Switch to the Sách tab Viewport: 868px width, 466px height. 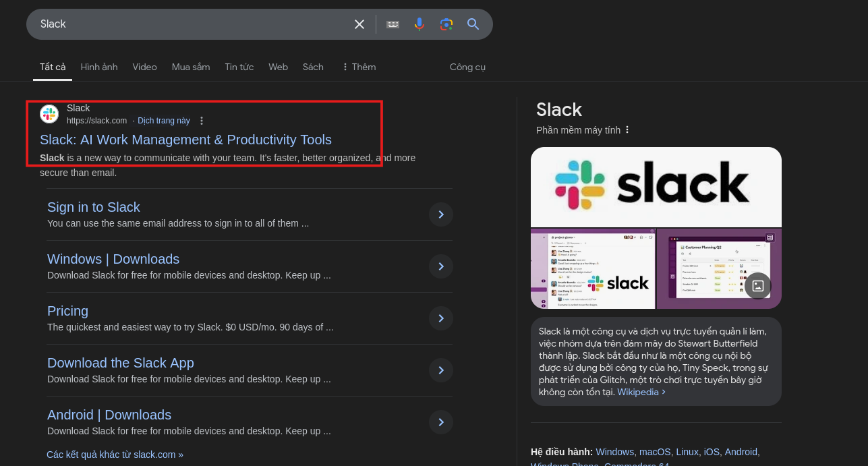313,67
